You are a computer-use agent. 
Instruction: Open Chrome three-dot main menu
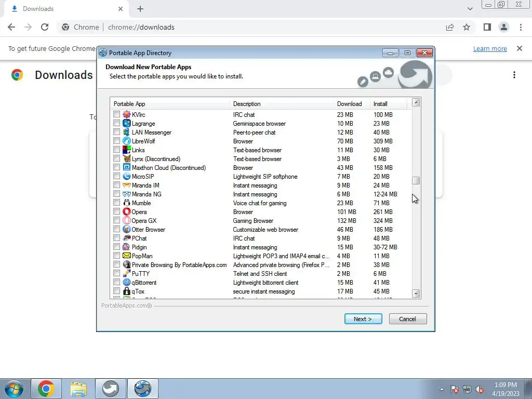click(521, 27)
